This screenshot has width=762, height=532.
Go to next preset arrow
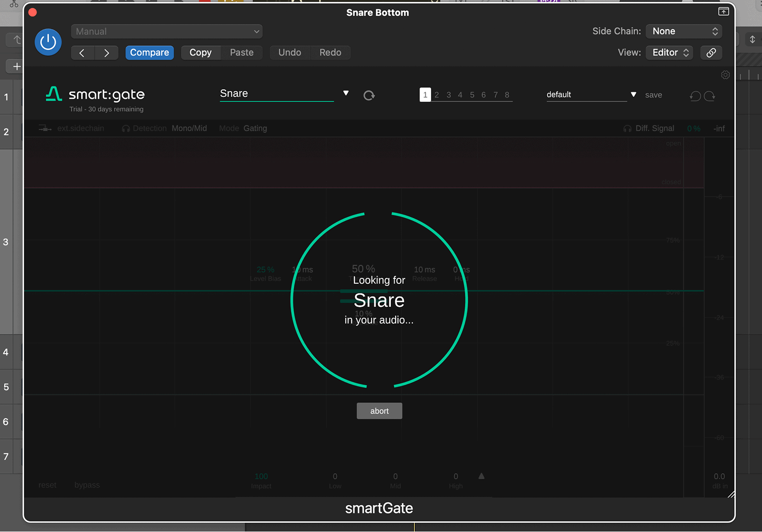point(107,53)
